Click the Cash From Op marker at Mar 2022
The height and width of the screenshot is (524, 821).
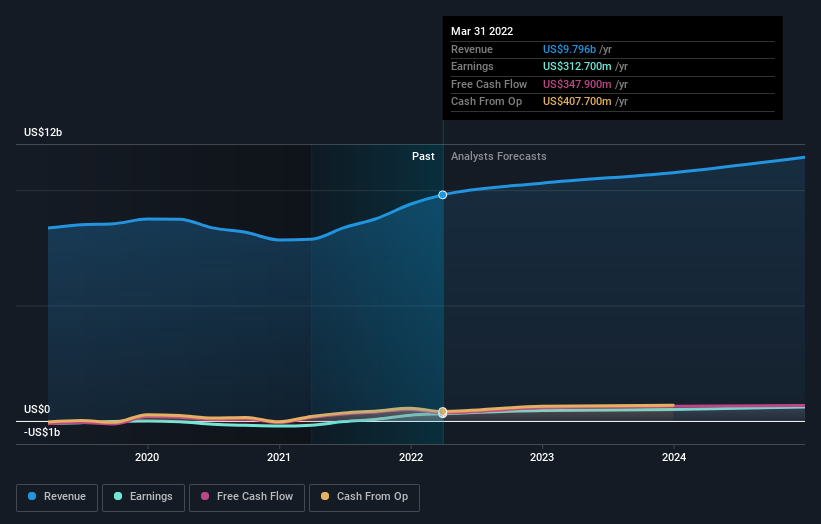(442, 411)
